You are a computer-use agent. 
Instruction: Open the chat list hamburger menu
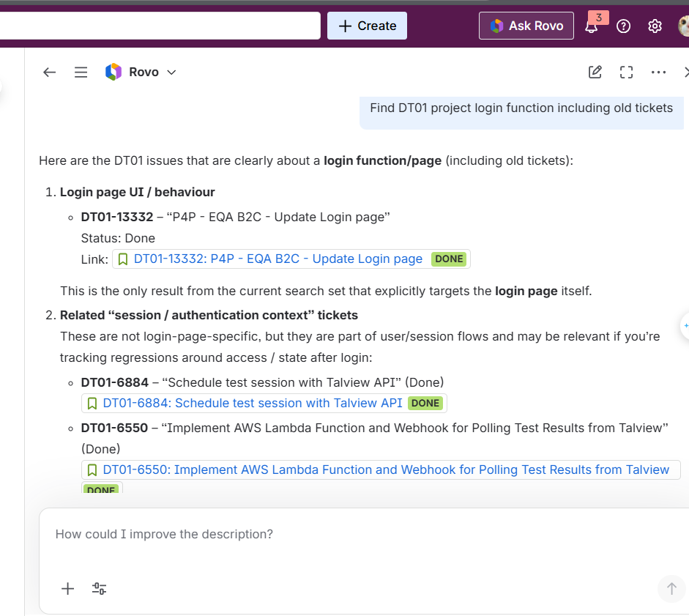[81, 72]
